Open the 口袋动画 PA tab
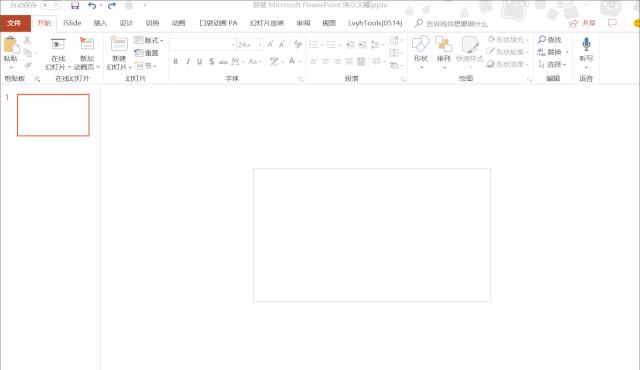The image size is (640, 370). [218, 23]
